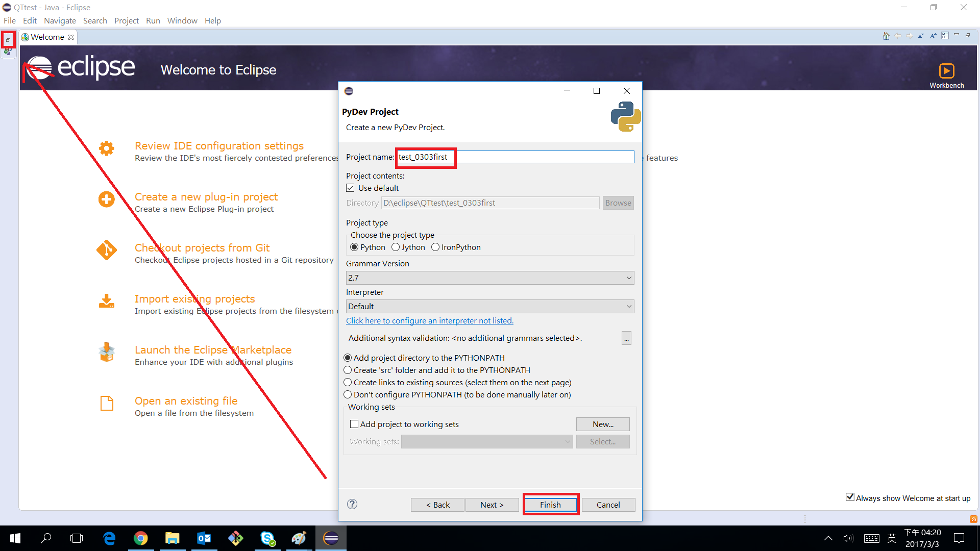The height and width of the screenshot is (551, 980).
Task: Select Create 'src' folder and add to PYTHONPATH
Action: coord(348,370)
